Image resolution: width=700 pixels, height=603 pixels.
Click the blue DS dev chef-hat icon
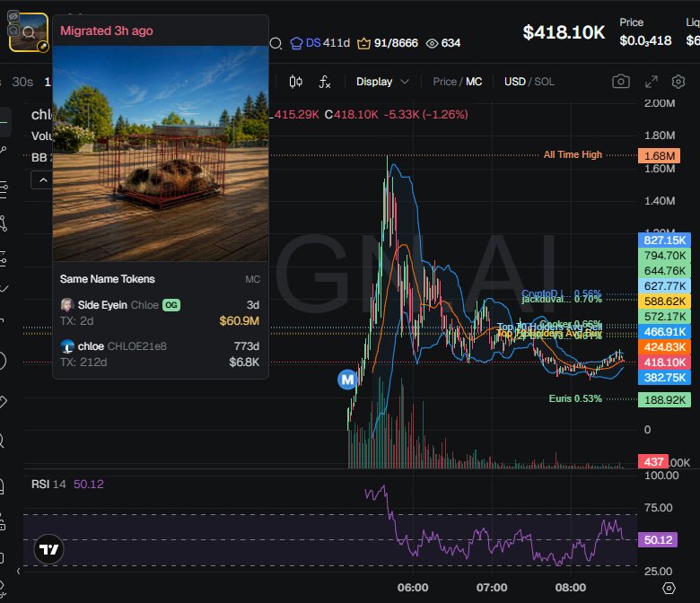[x=296, y=43]
